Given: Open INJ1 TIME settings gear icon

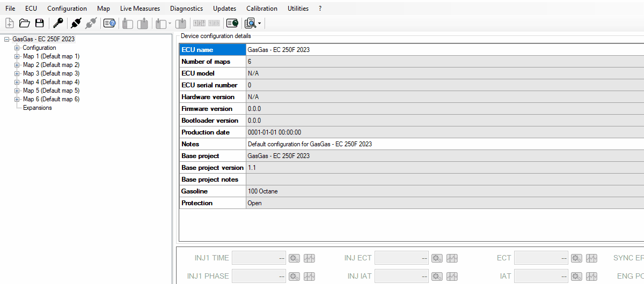Looking at the screenshot, I should point(294,258).
